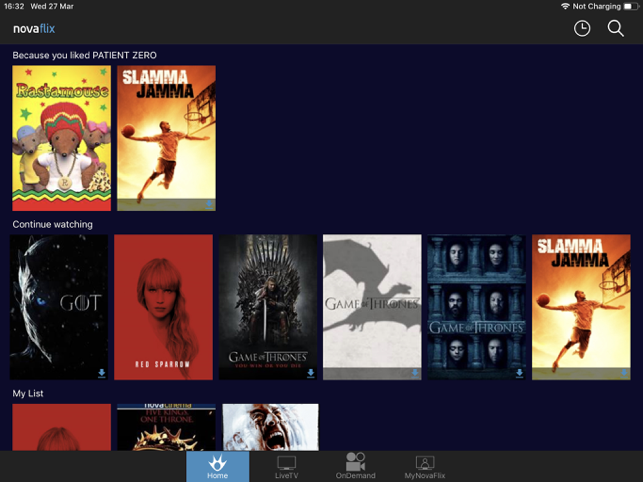Open search with the magnifying glass
Image resolution: width=643 pixels, height=482 pixels.
click(x=616, y=29)
